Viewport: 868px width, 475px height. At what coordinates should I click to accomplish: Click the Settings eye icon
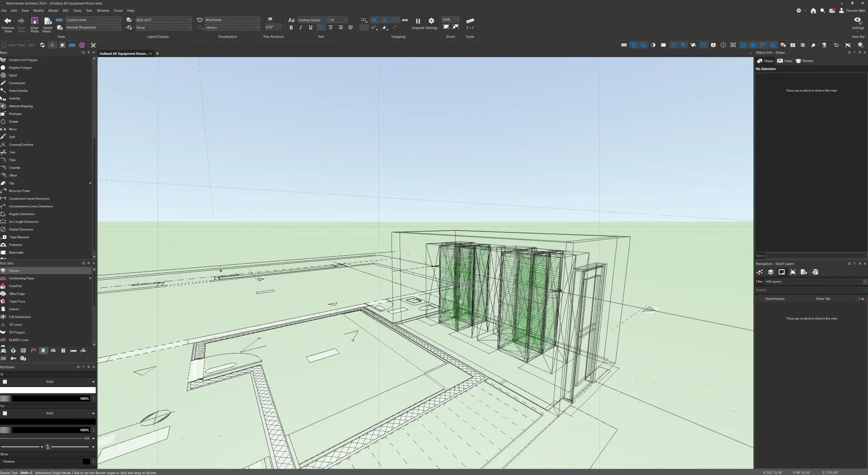tap(858, 20)
